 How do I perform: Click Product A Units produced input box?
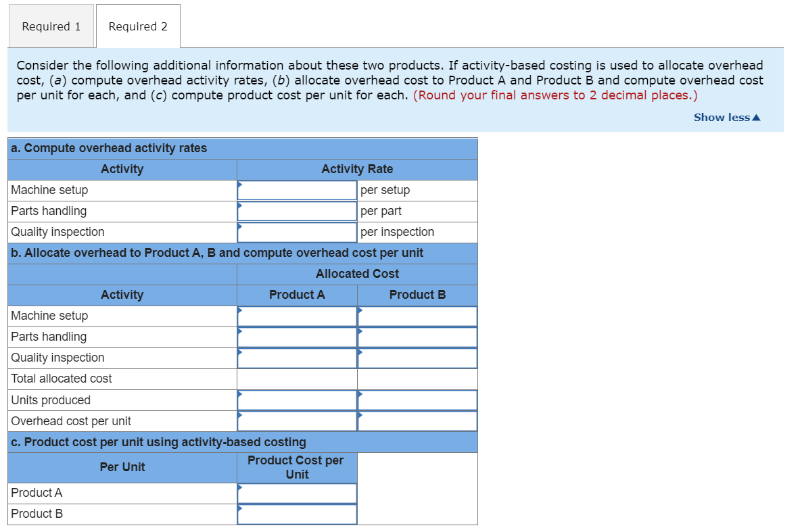(x=296, y=400)
